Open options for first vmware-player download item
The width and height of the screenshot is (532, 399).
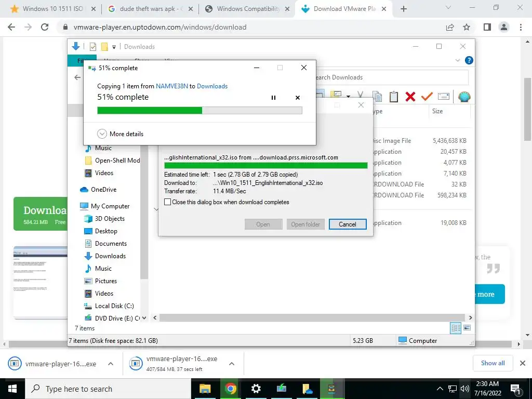pyautogui.click(x=111, y=364)
